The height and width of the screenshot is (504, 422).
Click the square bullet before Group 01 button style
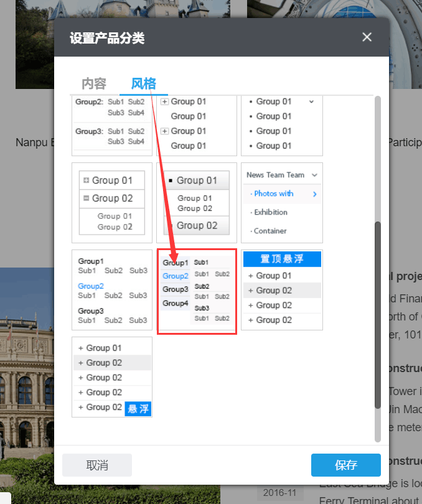[x=171, y=180]
